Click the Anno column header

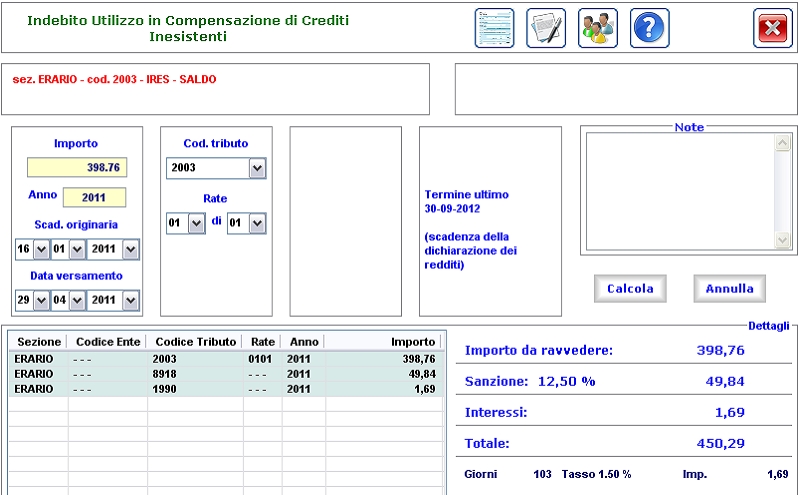304,342
